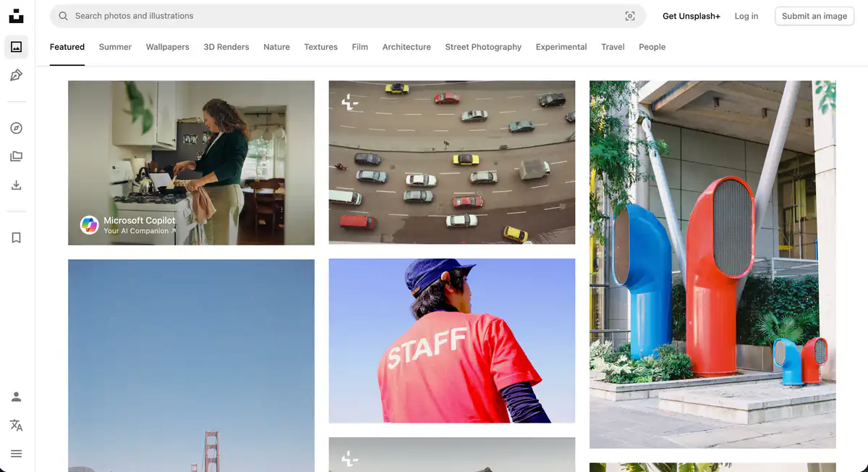
Task: Click the Get Unsplash+ link
Action: (692, 16)
